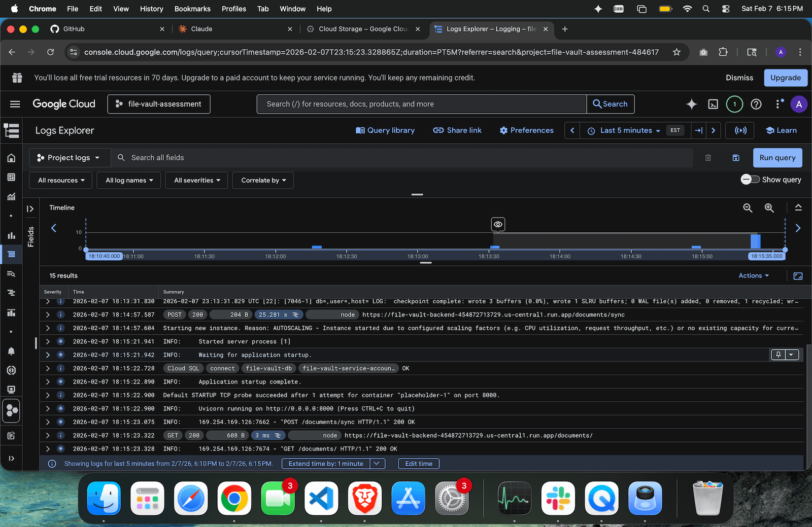Zoom out the timeline with the magnifier icon
Viewport: 812px width, 527px height.
coord(748,207)
